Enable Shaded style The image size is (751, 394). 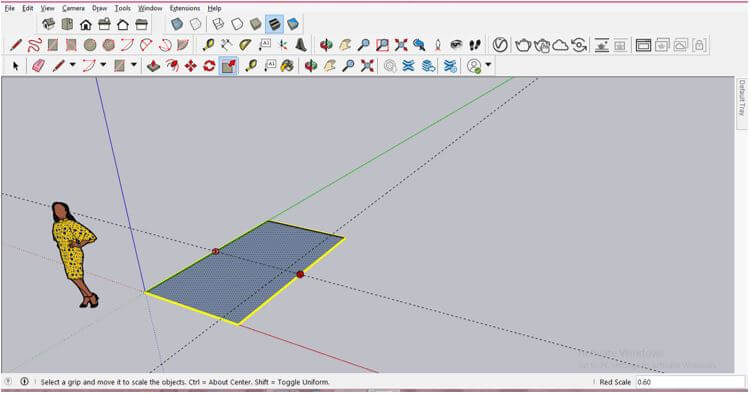(x=256, y=24)
